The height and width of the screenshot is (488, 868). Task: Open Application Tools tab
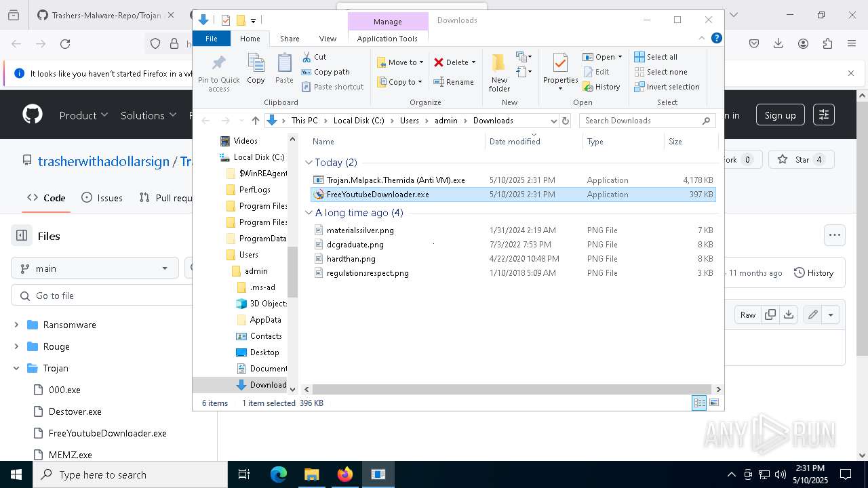(x=387, y=39)
